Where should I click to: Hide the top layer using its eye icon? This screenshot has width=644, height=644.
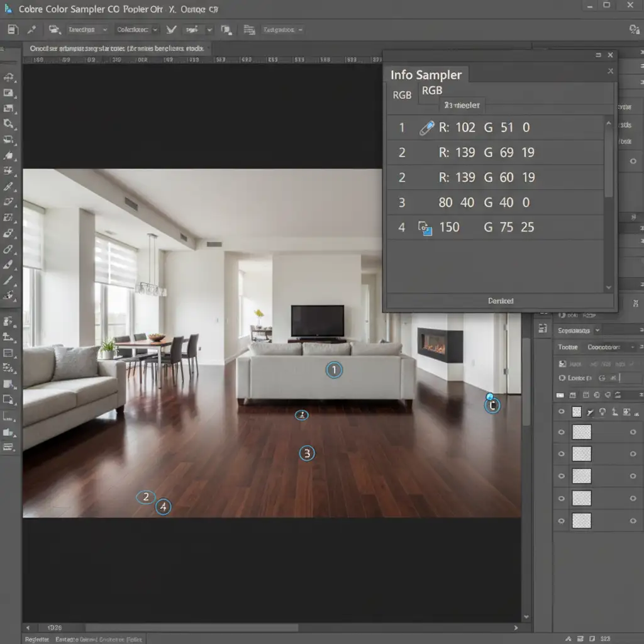(562, 412)
